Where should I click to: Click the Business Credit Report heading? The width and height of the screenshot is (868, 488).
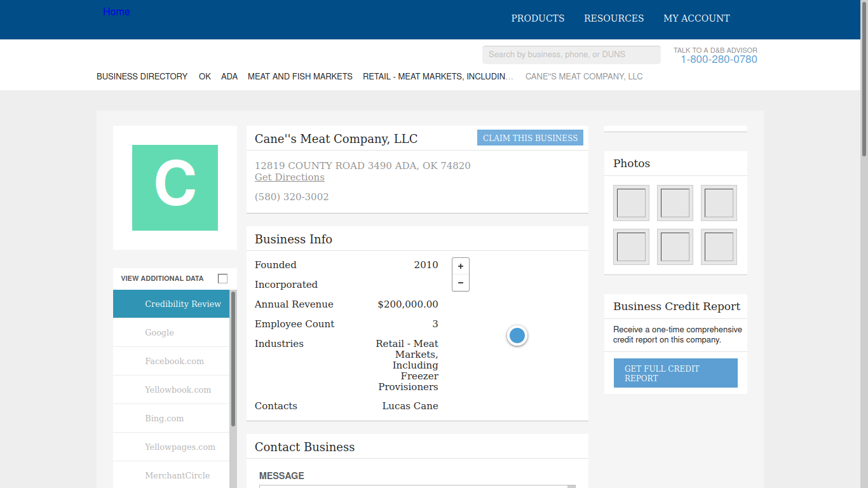(x=677, y=306)
